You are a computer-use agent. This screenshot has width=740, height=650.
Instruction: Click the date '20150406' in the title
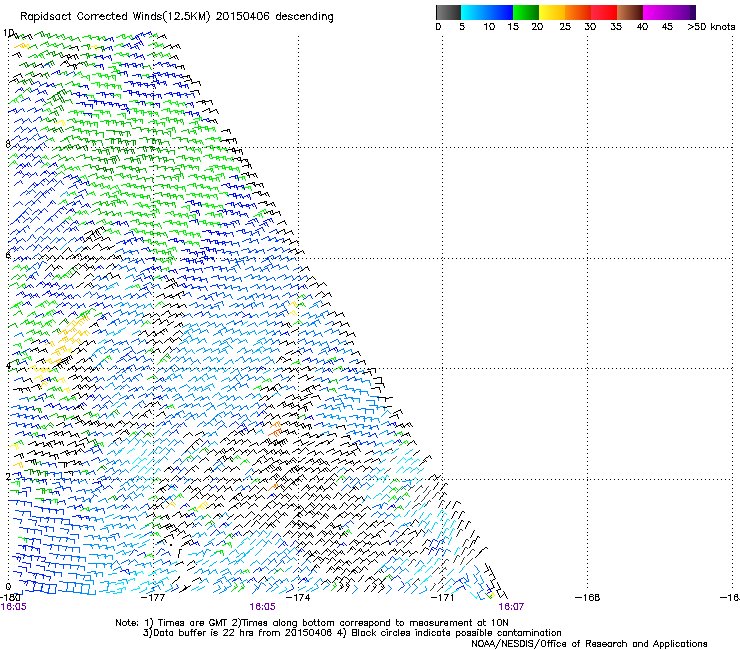point(243,16)
